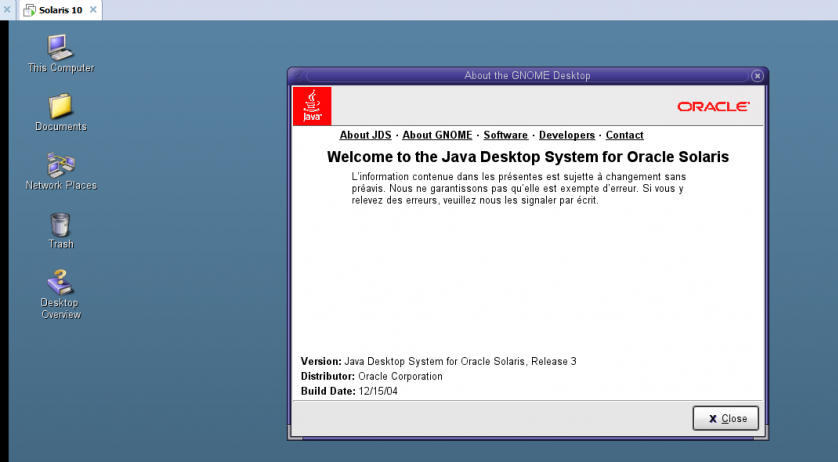The image size is (838, 462).
Task: Open the About JDS link
Action: tap(365, 135)
